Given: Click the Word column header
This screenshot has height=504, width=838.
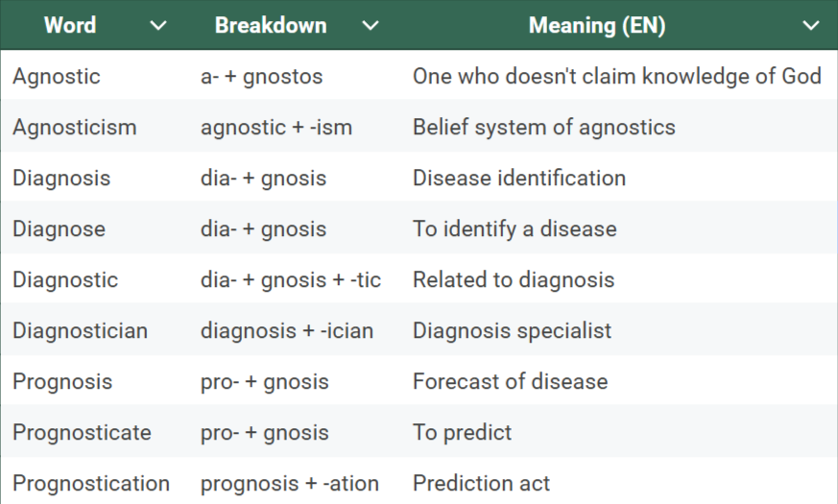Looking at the screenshot, I should [70, 25].
